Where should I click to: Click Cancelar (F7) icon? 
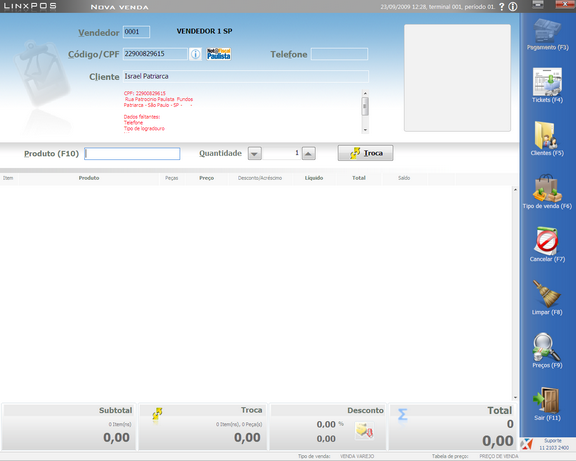click(x=547, y=241)
